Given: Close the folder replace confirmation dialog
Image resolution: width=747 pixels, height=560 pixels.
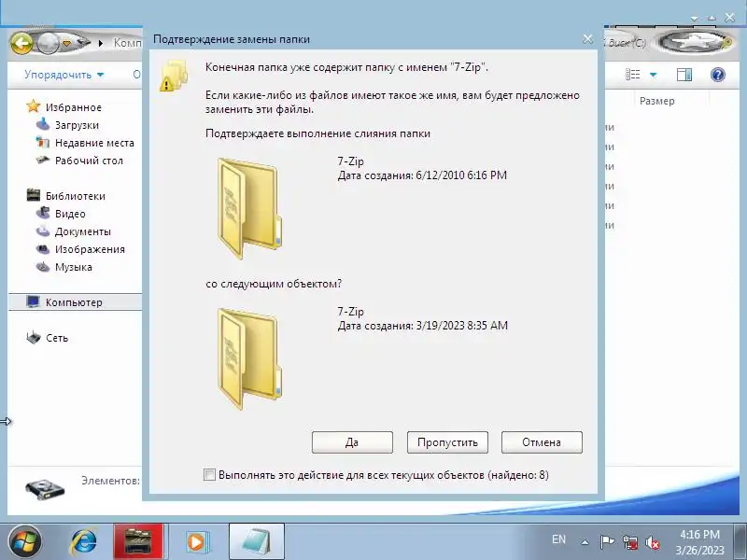Looking at the screenshot, I should pyautogui.click(x=588, y=39).
